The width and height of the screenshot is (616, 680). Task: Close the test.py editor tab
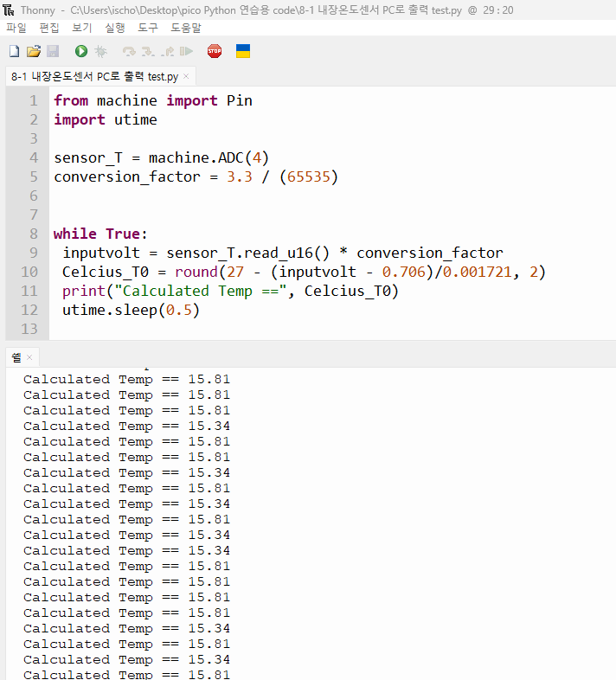(x=186, y=76)
